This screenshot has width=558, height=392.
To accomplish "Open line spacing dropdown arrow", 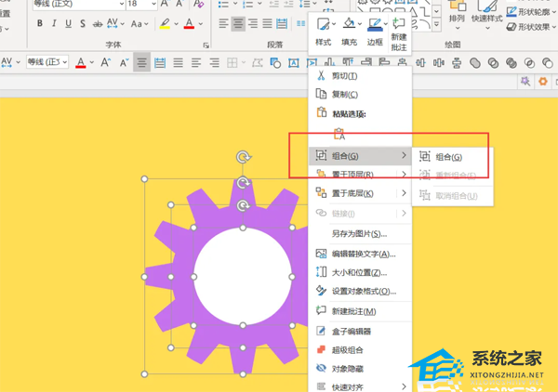I will coord(314,4).
